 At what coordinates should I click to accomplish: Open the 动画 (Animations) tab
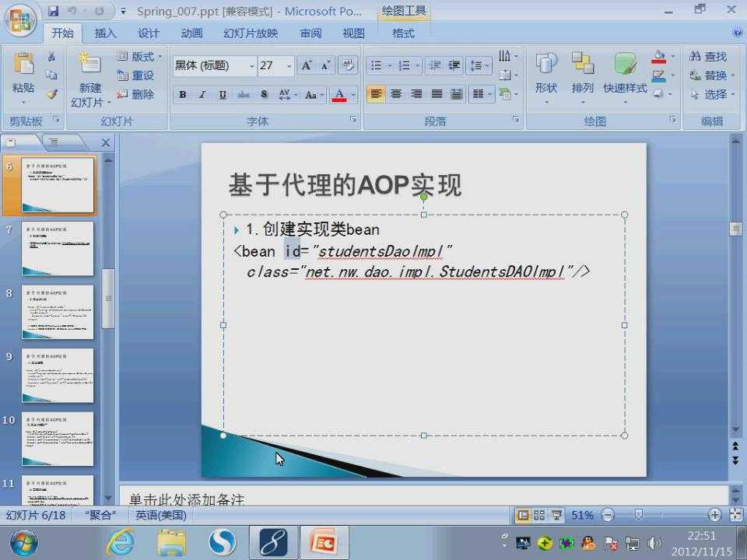tap(192, 33)
